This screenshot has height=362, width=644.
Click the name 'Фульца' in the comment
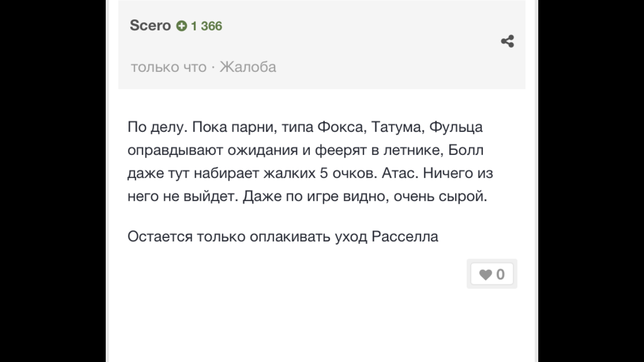pyautogui.click(x=456, y=128)
